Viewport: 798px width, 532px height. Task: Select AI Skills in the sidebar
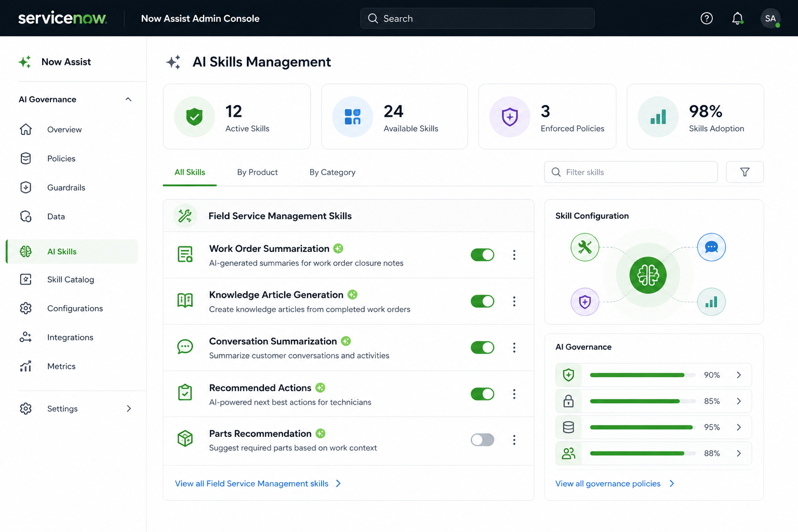(72, 251)
